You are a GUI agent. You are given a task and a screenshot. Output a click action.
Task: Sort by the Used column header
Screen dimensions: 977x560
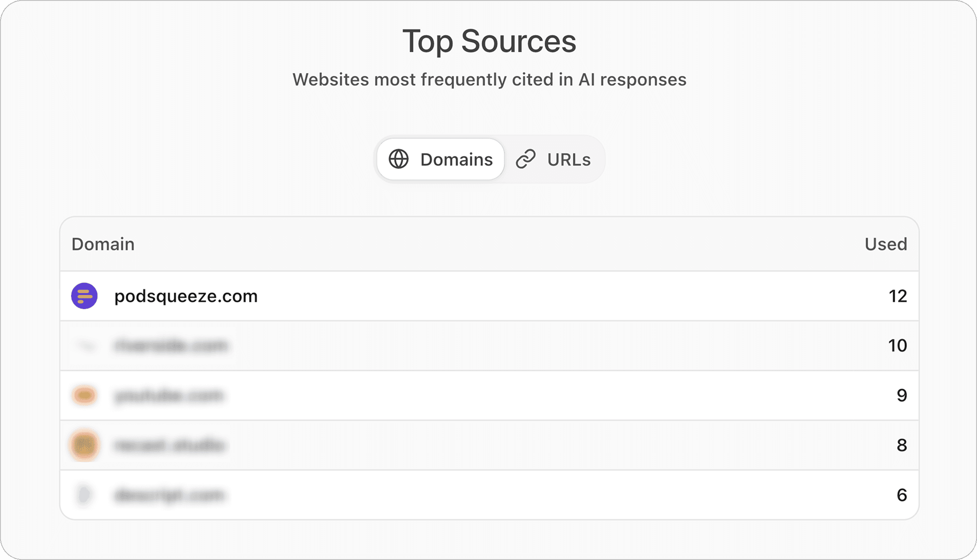click(x=885, y=244)
